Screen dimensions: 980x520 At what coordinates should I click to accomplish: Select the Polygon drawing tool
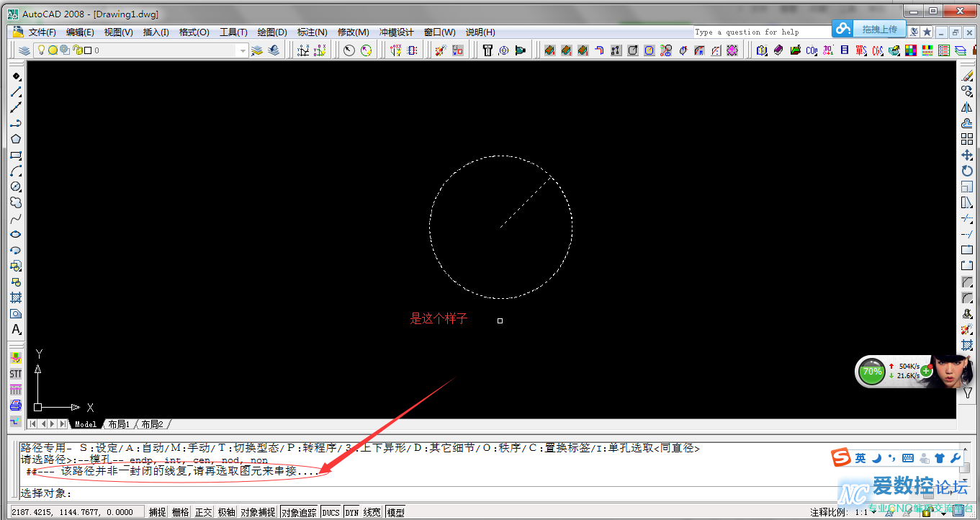tap(16, 139)
